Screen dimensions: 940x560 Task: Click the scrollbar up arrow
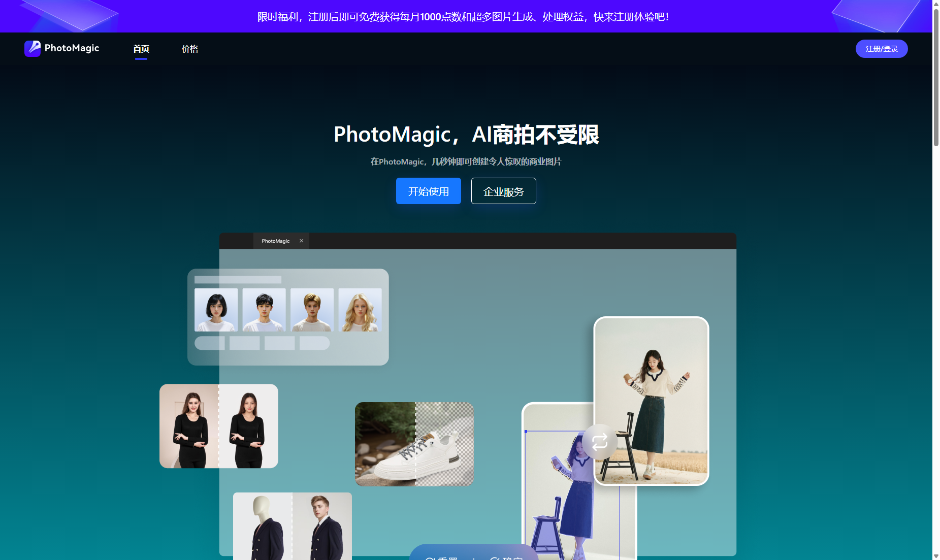936,4
